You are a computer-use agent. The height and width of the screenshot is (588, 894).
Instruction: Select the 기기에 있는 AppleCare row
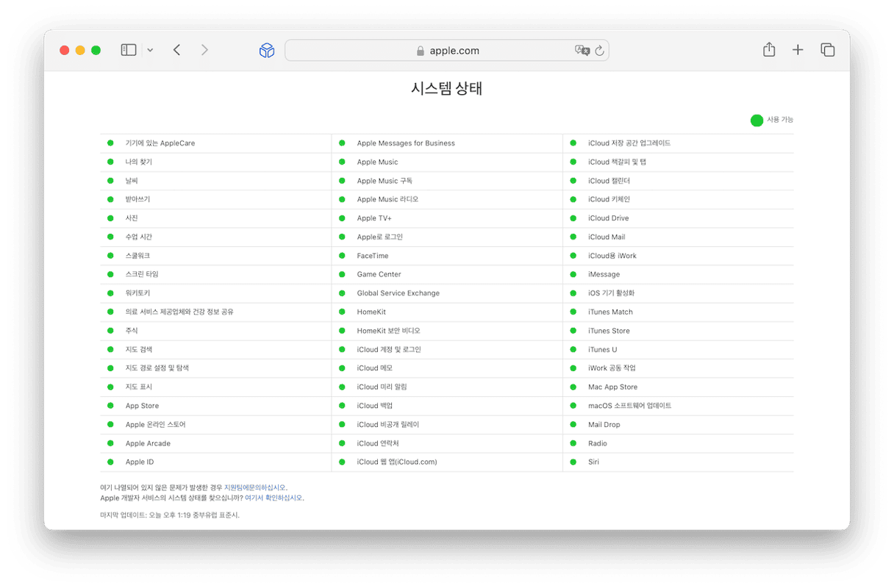(x=215, y=143)
